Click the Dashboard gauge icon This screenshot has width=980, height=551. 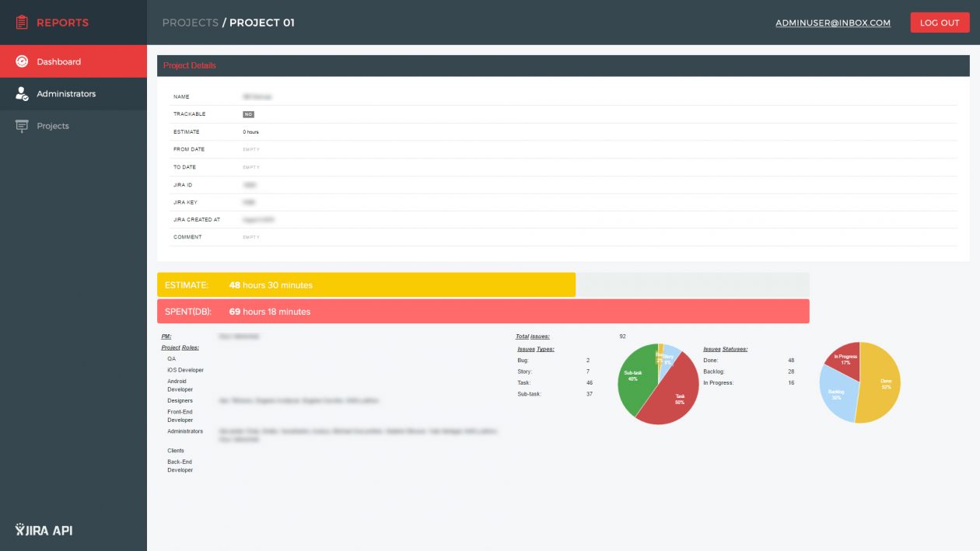point(22,61)
